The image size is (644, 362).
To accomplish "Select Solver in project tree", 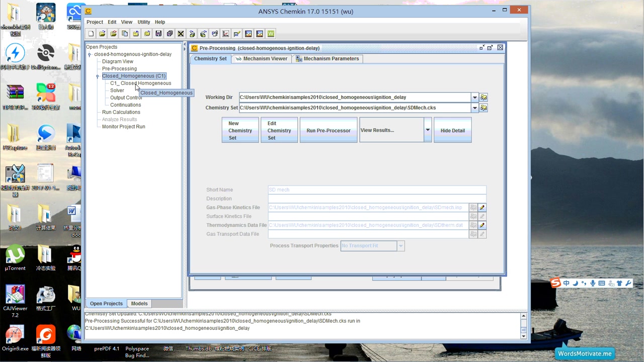I will (x=117, y=90).
